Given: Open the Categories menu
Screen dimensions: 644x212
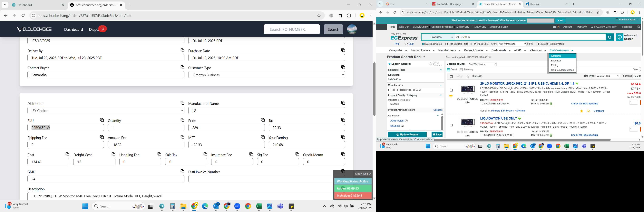Looking at the screenshot, I should [x=398, y=51].
